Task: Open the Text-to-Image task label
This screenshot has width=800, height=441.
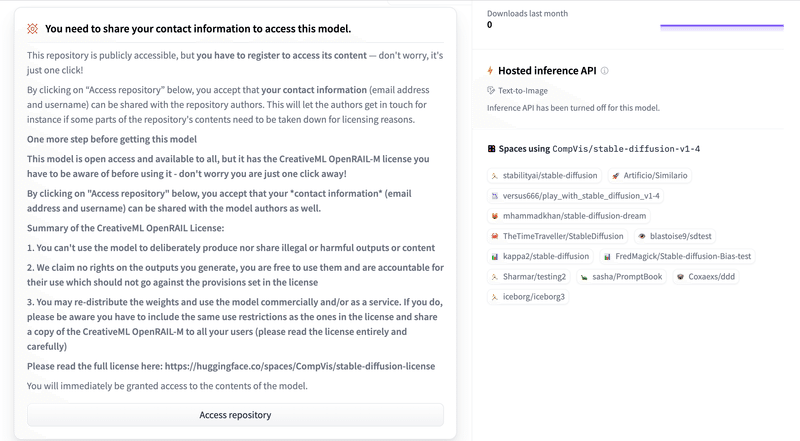Action: [x=522, y=90]
